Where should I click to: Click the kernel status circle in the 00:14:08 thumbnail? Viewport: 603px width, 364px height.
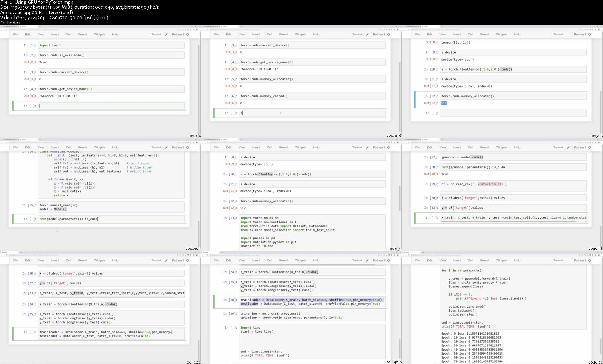point(388,260)
